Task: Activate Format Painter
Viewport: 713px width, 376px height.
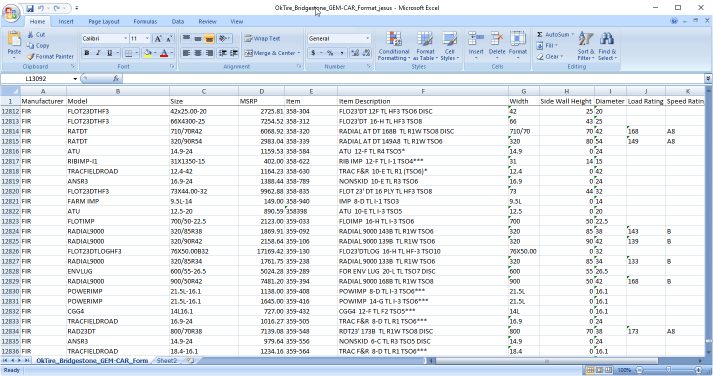Action: point(50,56)
